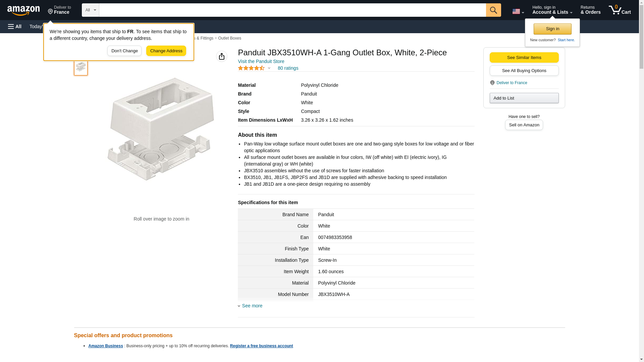Viewport: 644px width, 362px height.
Task: Click the Don't Change button
Action: click(124, 51)
